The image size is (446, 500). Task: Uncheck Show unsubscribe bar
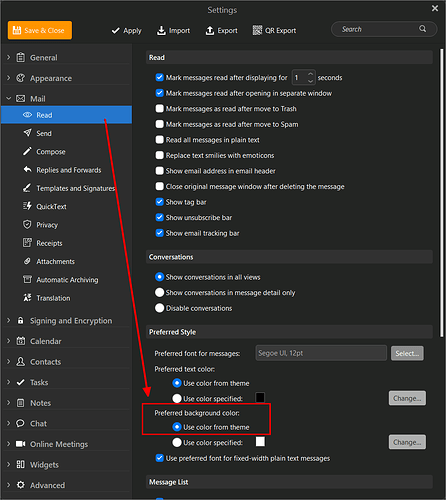coord(160,218)
